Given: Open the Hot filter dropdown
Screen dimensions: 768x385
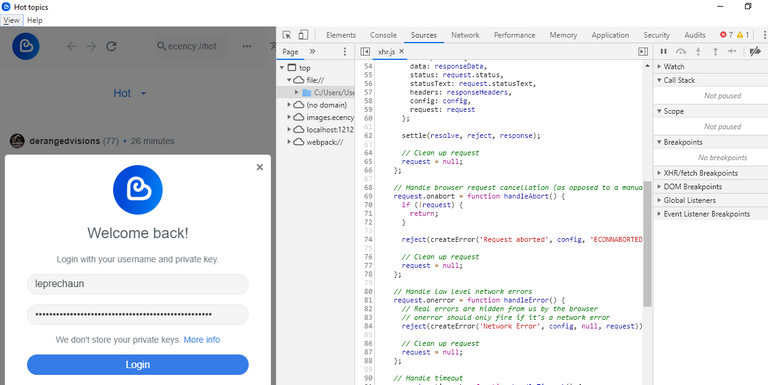Looking at the screenshot, I should [x=130, y=93].
